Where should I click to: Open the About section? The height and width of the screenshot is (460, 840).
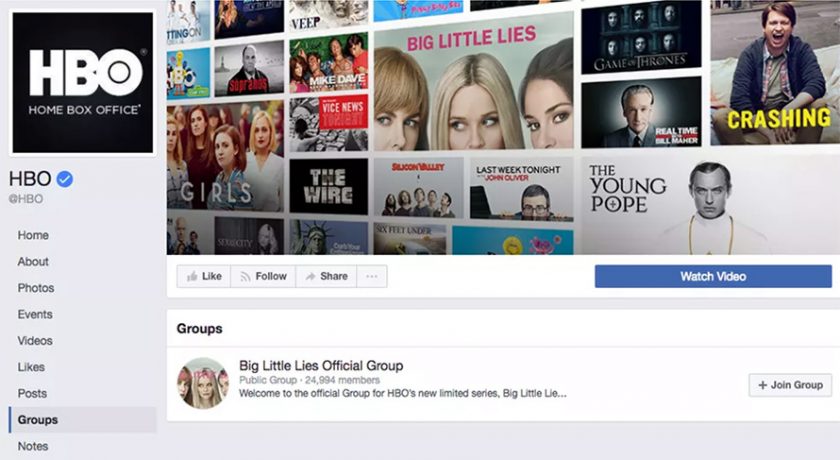(33, 261)
